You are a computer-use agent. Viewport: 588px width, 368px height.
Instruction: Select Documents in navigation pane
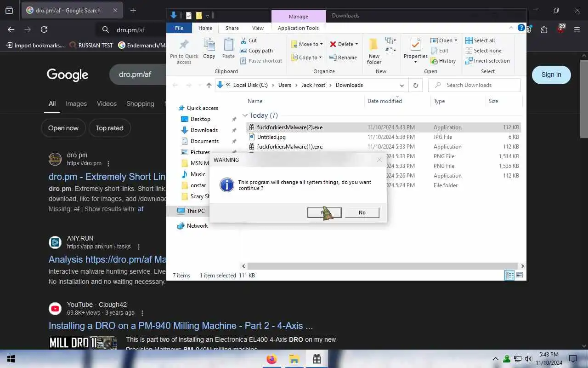coord(204,141)
